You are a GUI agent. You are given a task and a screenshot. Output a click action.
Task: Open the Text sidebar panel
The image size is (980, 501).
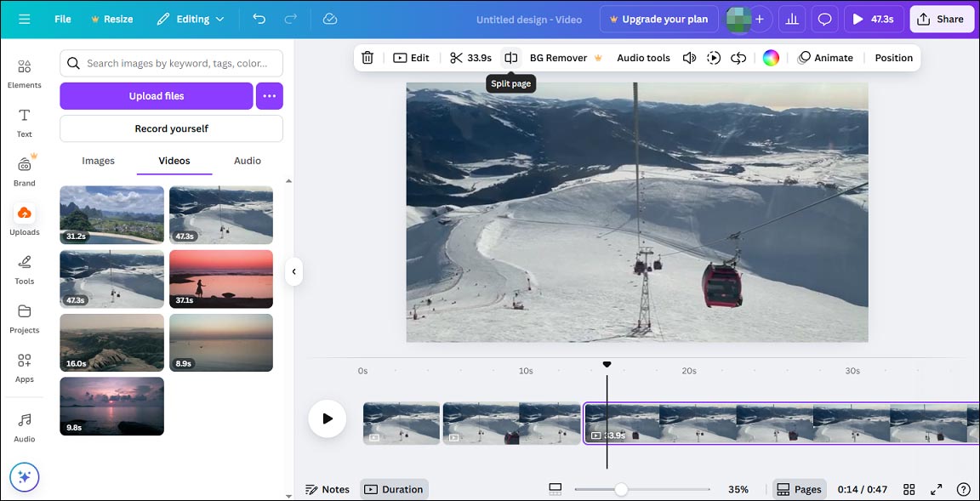pyautogui.click(x=25, y=122)
